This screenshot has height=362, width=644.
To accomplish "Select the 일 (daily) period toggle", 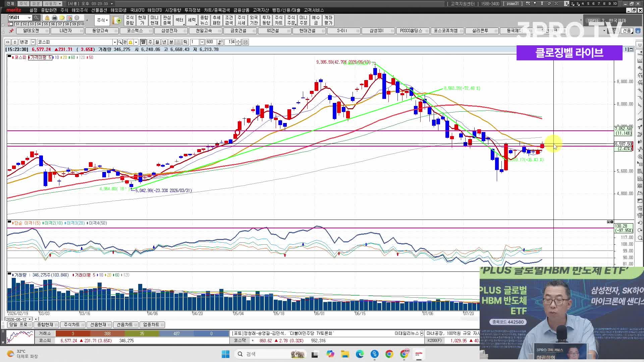I will tap(143, 42).
